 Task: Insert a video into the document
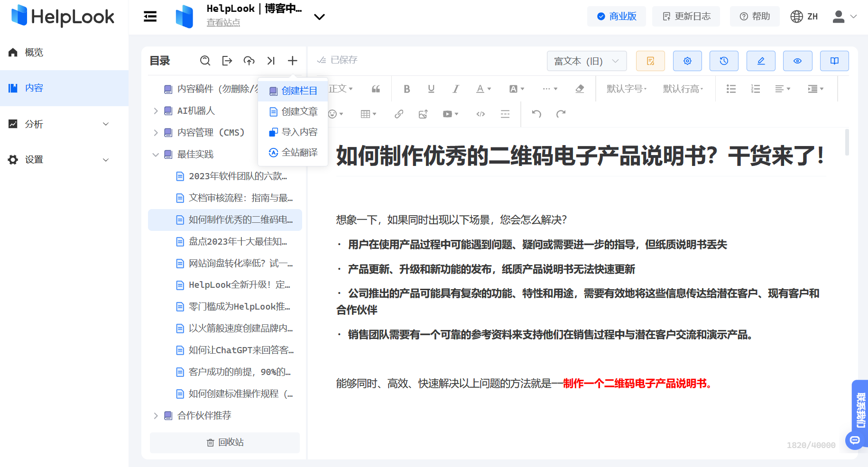click(x=447, y=114)
